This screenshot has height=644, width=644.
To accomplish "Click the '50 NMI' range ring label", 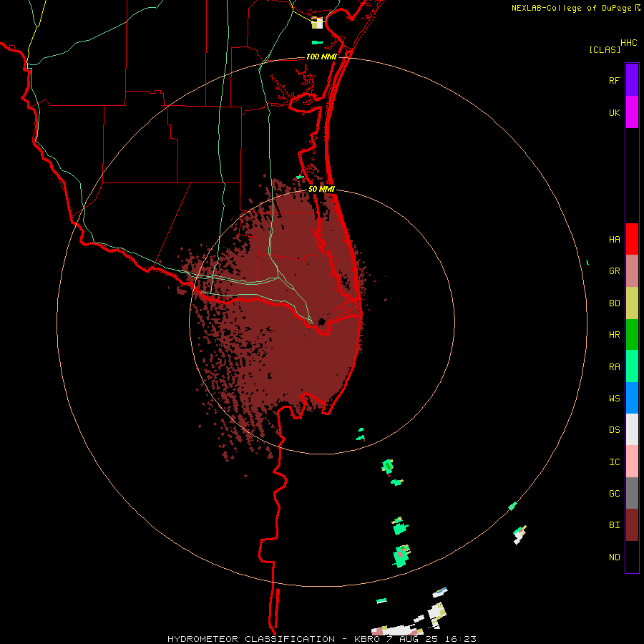I will coord(321,189).
